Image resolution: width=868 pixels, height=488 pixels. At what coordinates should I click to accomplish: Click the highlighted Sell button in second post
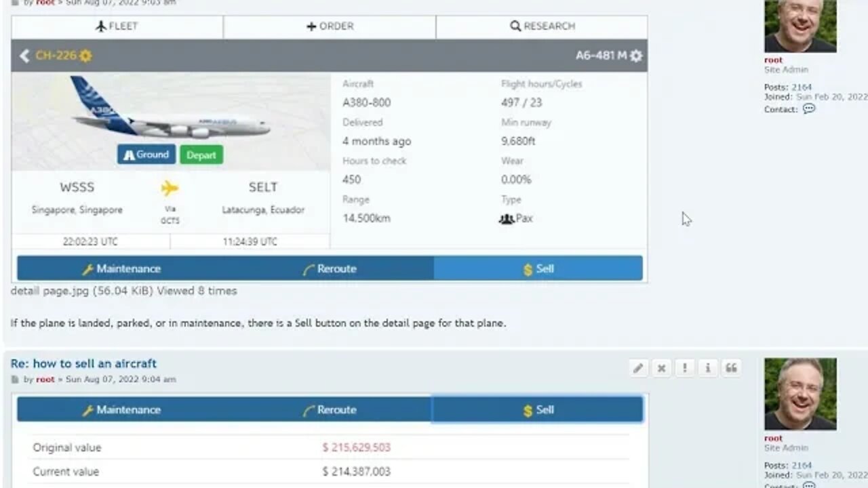click(538, 409)
